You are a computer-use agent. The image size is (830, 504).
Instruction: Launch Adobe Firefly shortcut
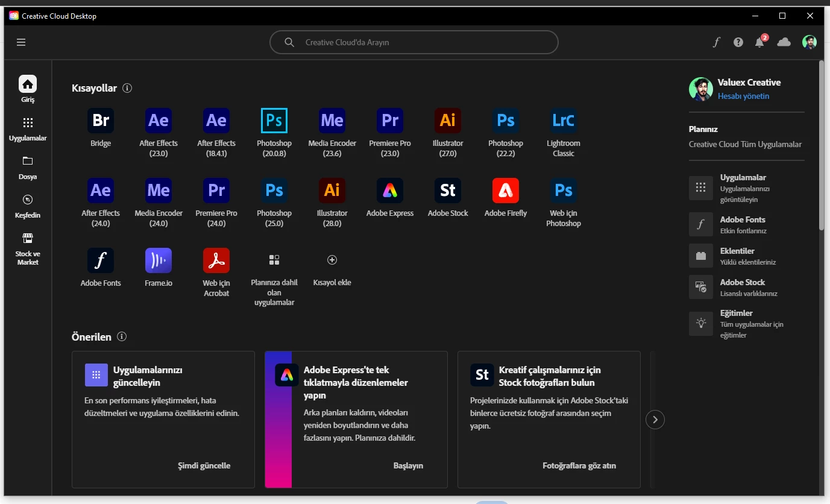506,191
